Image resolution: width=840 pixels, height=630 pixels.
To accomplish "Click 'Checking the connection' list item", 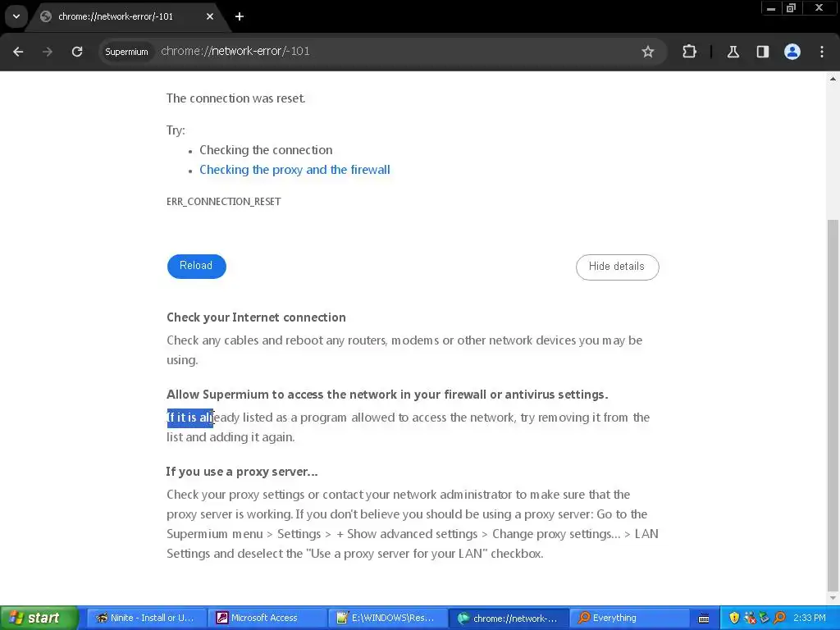I will tap(266, 150).
